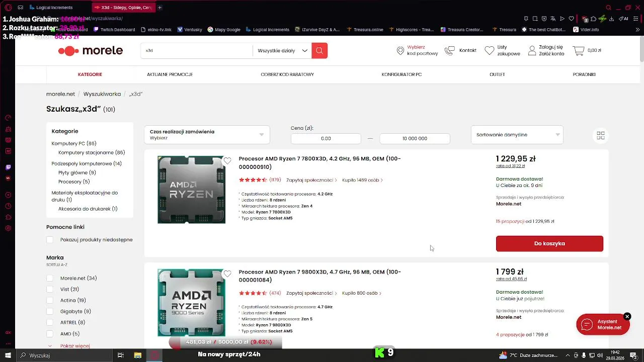Open AKTUALNE PROMOCJE menu item
The width and height of the screenshot is (644, 362).
(x=170, y=74)
